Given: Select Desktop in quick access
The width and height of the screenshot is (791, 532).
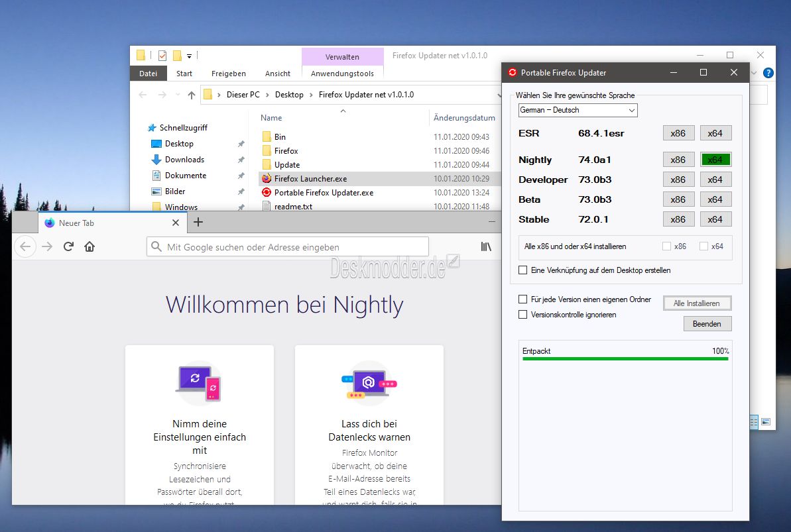Looking at the screenshot, I should tap(179, 144).
